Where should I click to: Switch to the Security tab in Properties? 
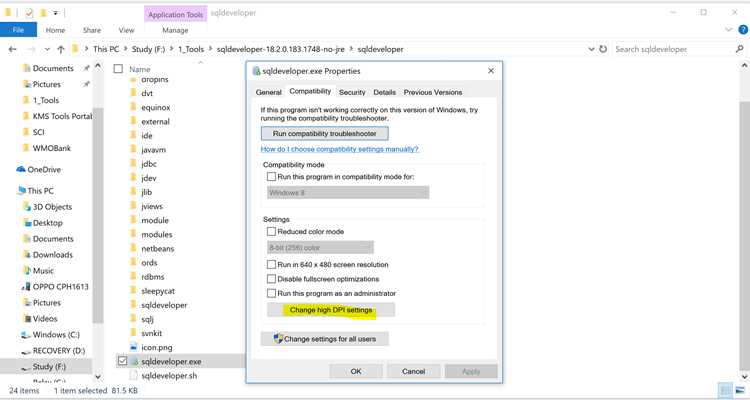coord(352,92)
